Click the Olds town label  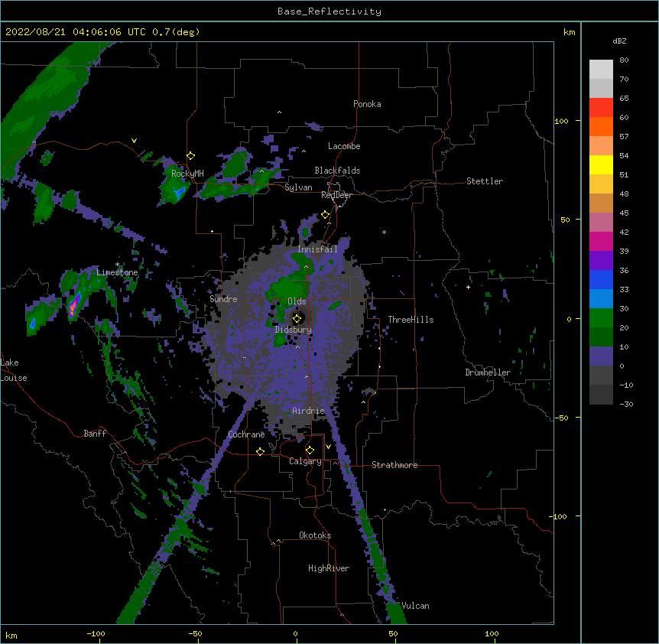(x=297, y=301)
